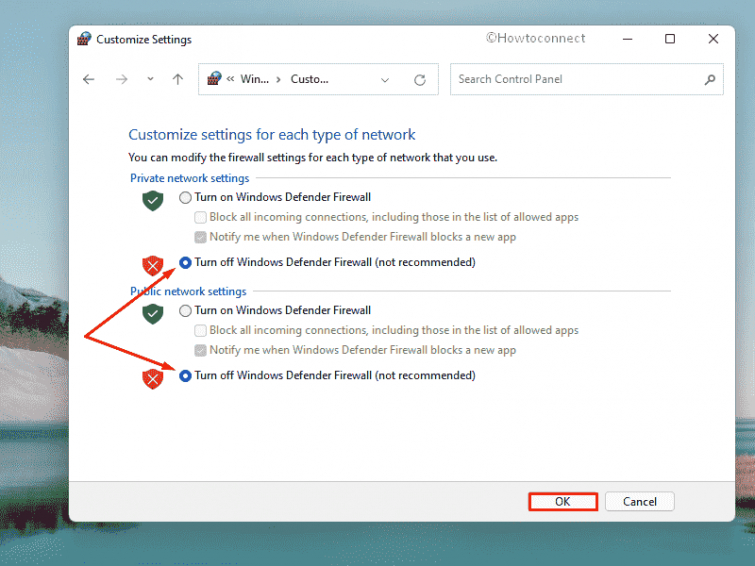Discard changes with the Cancel button
Screen dimensions: 755x566
[639, 501]
